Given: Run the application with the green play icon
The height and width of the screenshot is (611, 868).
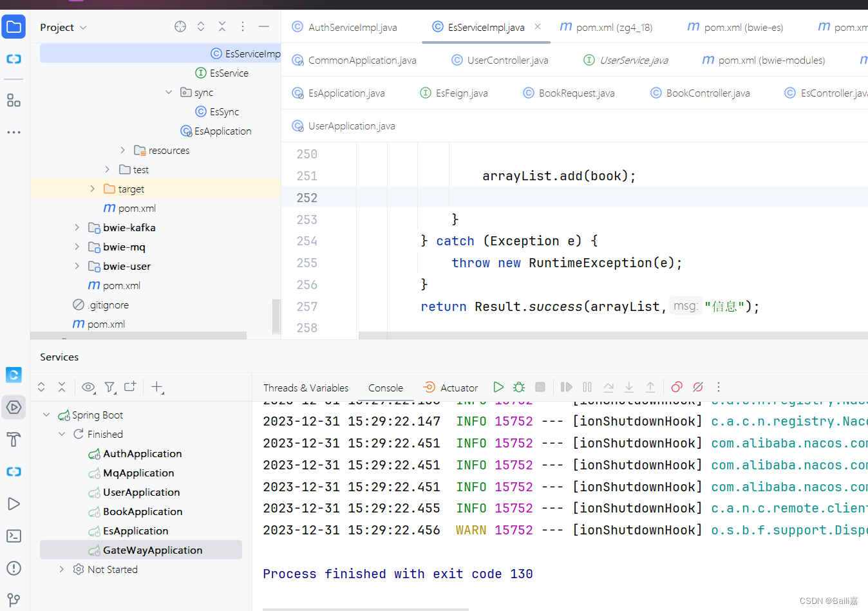Looking at the screenshot, I should pos(498,387).
